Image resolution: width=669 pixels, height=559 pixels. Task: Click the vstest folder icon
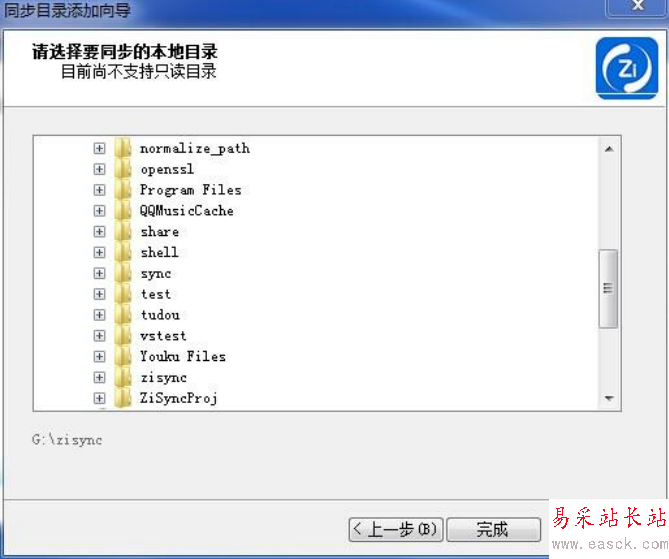click(x=123, y=336)
